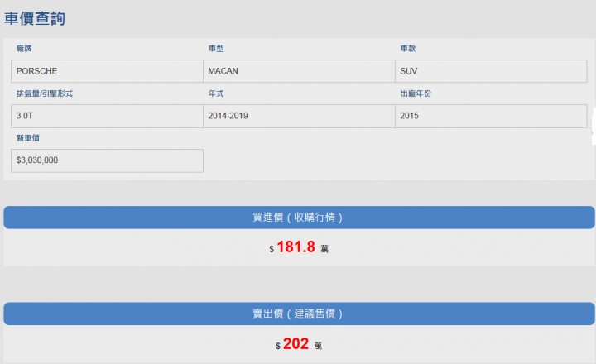
Task: Open the model year field showing 2014-2019
Action: point(299,116)
